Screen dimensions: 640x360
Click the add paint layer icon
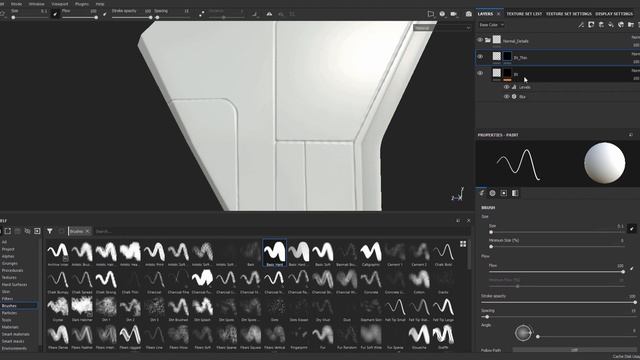point(601,25)
